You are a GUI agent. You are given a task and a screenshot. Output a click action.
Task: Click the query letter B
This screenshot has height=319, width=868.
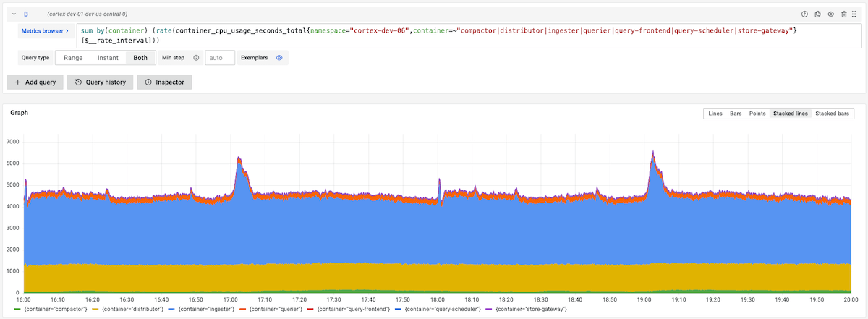pyautogui.click(x=26, y=14)
